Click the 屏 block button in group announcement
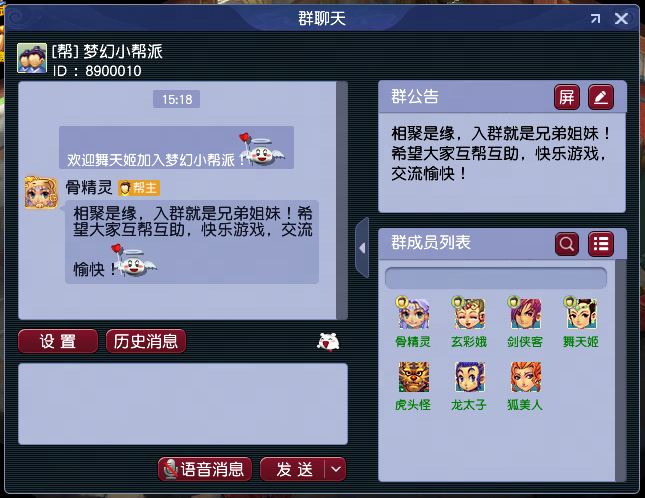Screen dimensions: 645x498 pos(566,97)
